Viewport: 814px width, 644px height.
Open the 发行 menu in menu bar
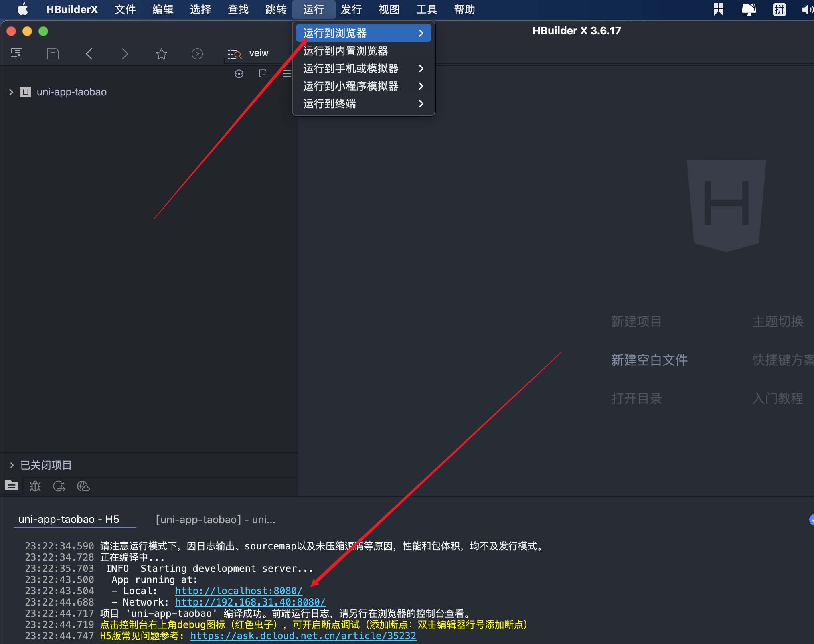pos(351,10)
